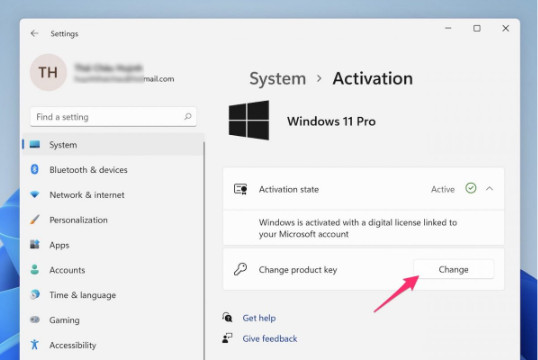Click the 'Change product key' label
538x360 pixels.
tap(298, 270)
